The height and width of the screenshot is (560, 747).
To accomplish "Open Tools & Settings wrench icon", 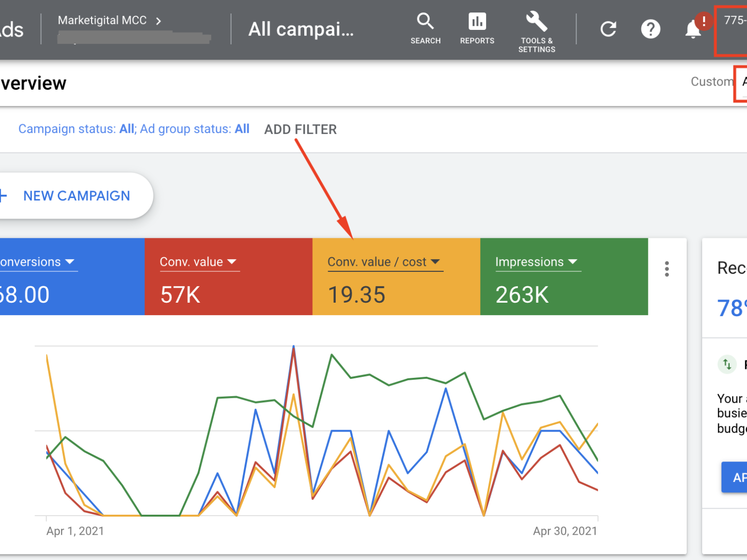I will coord(536,31).
